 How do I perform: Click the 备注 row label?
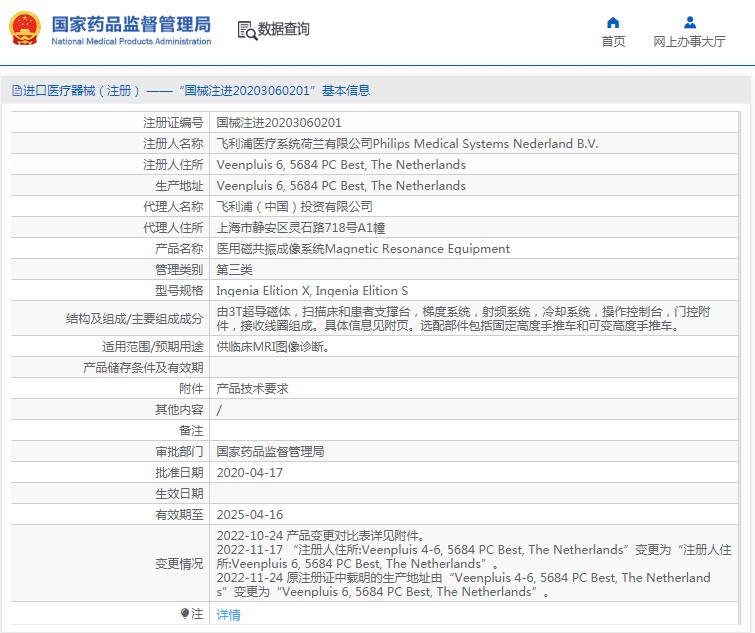191,431
